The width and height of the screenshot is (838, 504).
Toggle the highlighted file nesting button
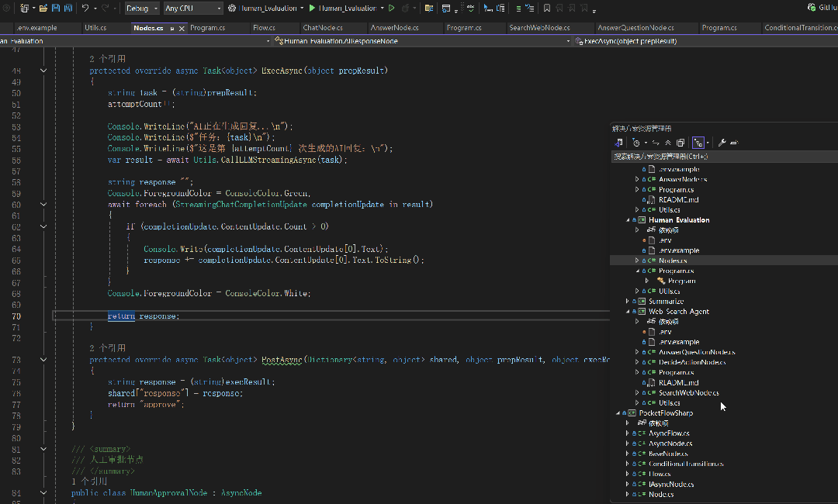(x=698, y=143)
